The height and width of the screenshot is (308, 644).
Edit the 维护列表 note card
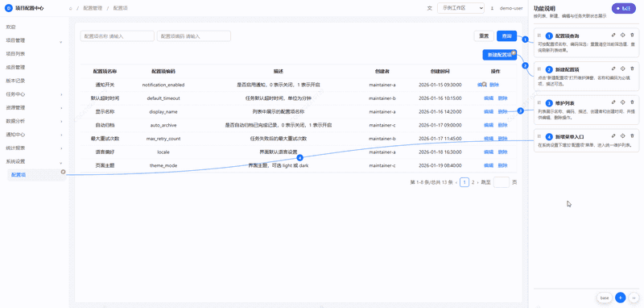pyautogui.click(x=613, y=102)
